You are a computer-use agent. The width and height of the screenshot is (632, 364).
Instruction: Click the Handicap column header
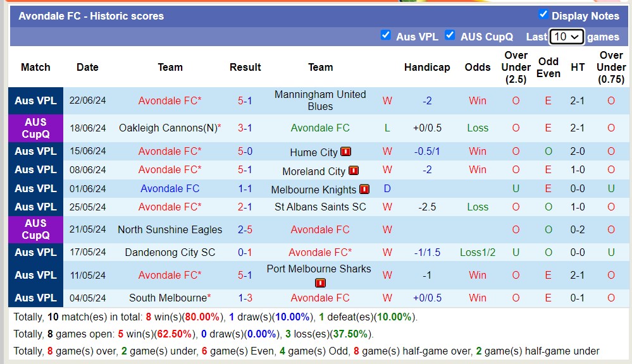tap(427, 67)
